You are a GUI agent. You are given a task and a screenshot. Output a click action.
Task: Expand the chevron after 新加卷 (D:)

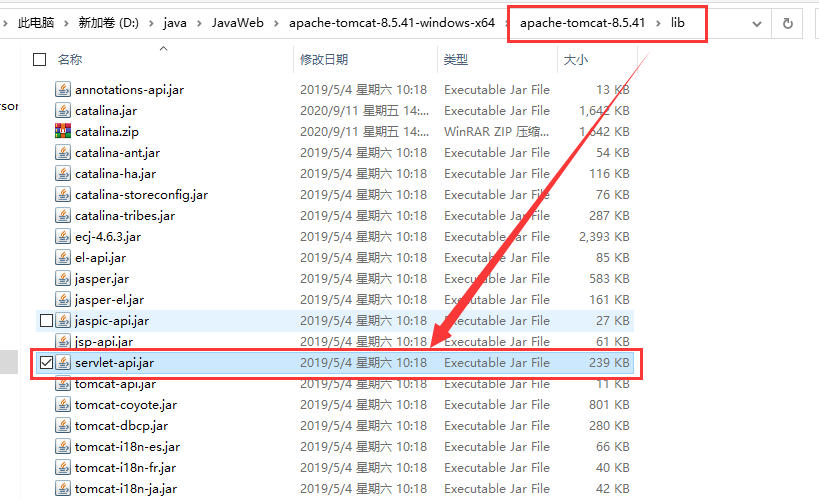151,23
